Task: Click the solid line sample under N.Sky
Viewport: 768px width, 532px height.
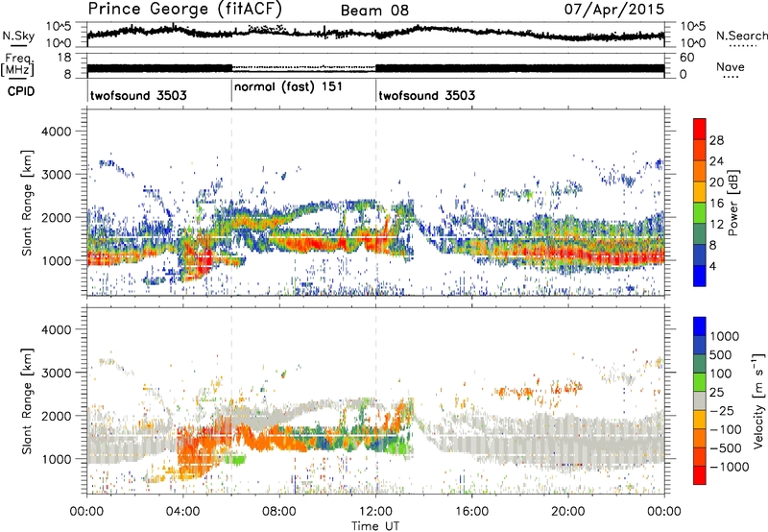Action: (18, 46)
